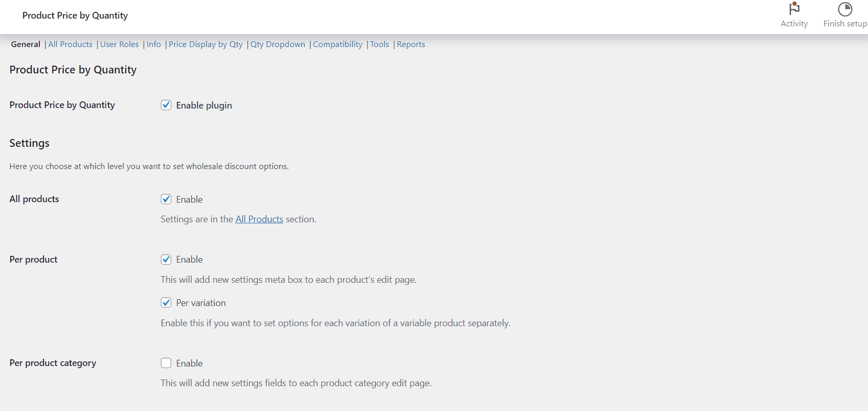Screen dimensions: 868x411
Task: Go to the Tools tab
Action: [380, 44]
